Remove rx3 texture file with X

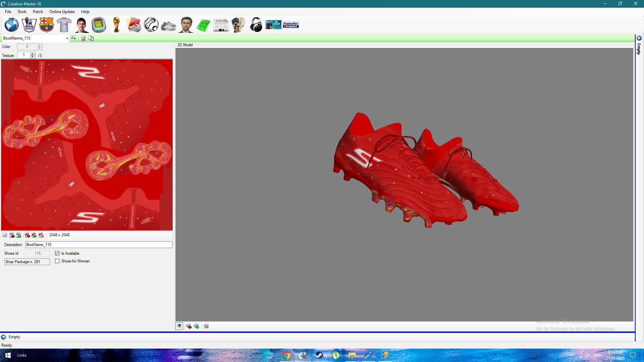(41, 235)
